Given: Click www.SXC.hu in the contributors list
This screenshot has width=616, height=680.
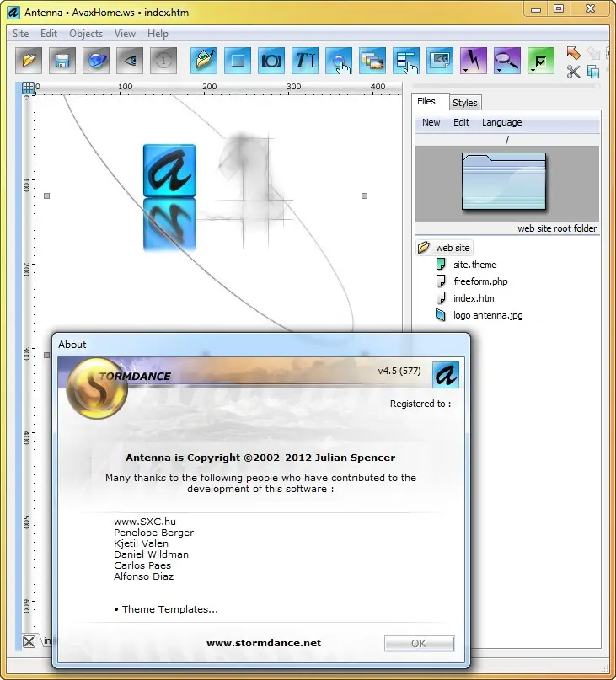Looking at the screenshot, I should click(145, 522).
